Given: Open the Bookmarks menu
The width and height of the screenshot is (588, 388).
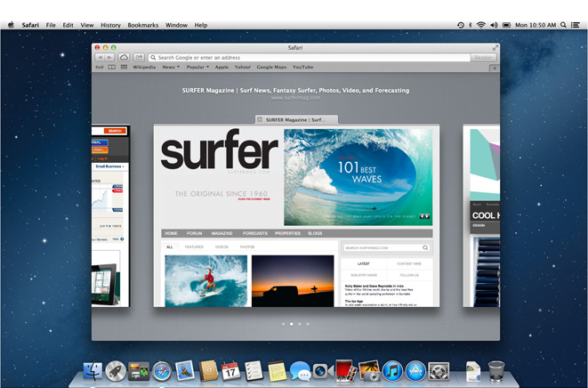Looking at the screenshot, I should tap(142, 25).
